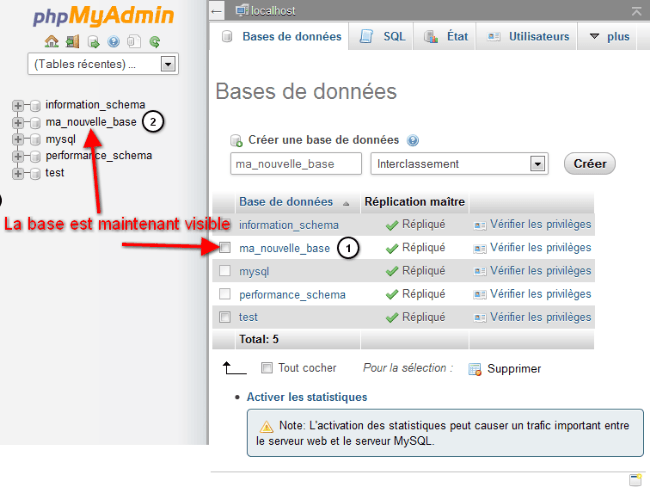This screenshot has height=499, width=650.
Task: Click Activer les statistiques link
Action: point(307,397)
